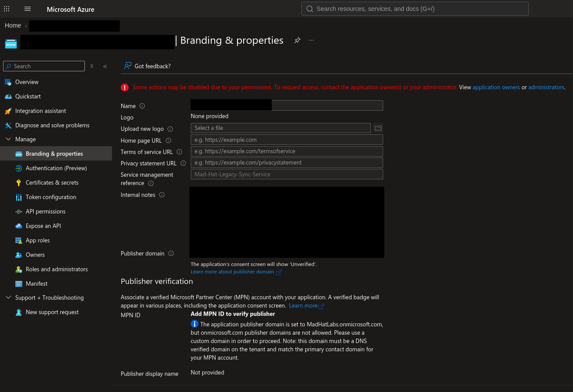Click the info icon next to Home page URL
This screenshot has width=573, height=392.
(168, 140)
